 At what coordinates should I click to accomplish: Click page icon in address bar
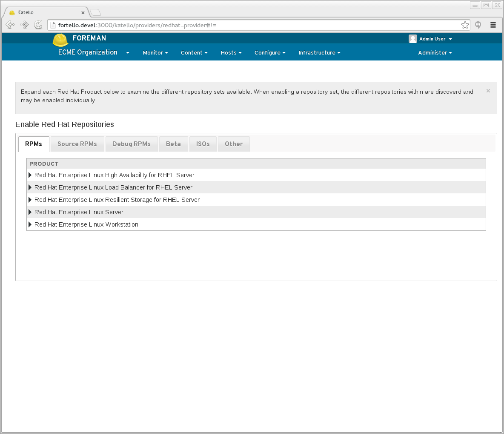point(53,25)
